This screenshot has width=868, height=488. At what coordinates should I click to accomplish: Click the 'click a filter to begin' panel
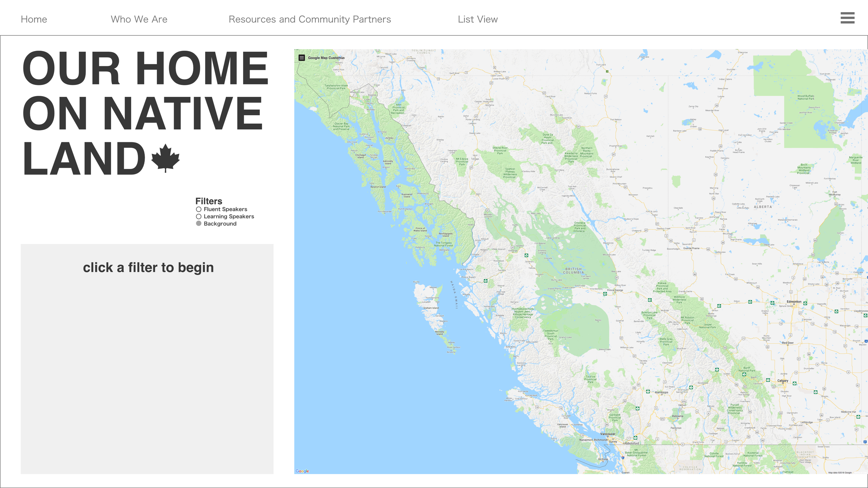click(147, 359)
